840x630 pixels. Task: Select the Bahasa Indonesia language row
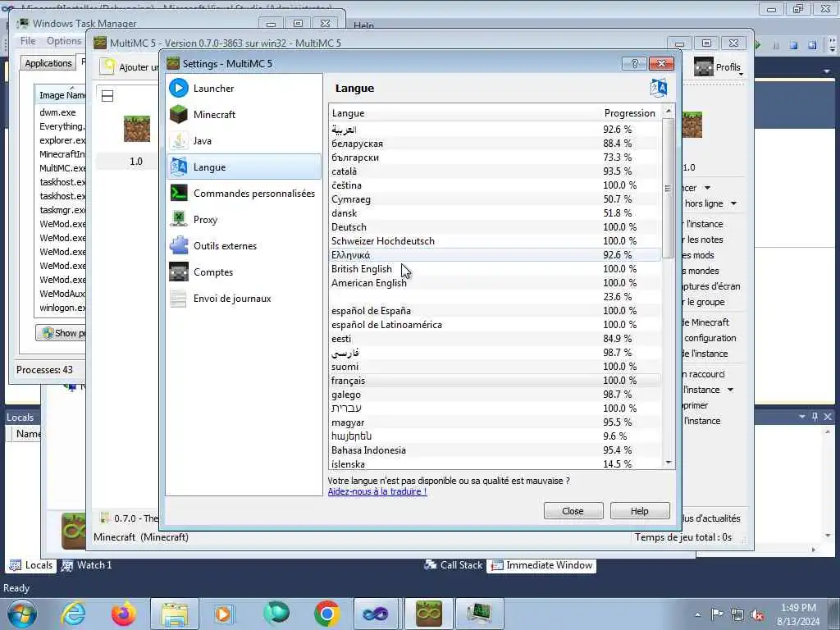point(495,450)
